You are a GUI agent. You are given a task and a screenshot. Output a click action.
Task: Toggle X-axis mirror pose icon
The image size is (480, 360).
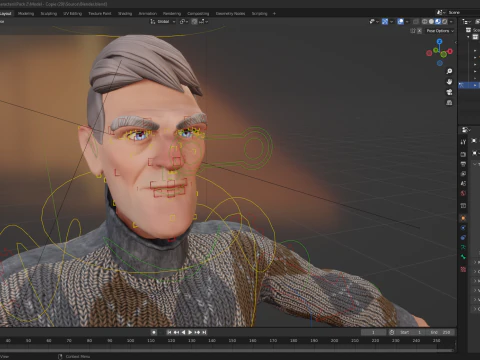point(420,31)
